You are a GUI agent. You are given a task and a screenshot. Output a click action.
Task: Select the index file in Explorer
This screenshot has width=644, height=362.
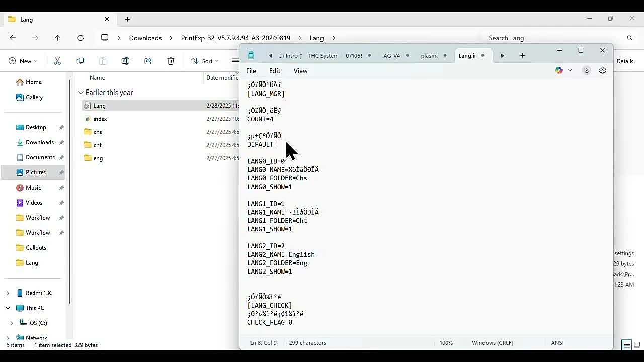(x=100, y=119)
